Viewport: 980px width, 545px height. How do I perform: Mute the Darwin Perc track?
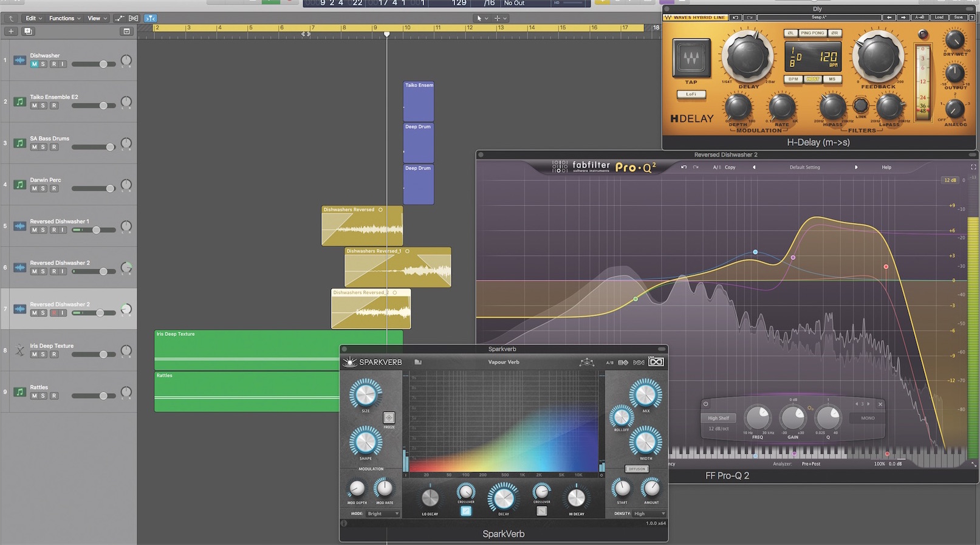tap(34, 188)
